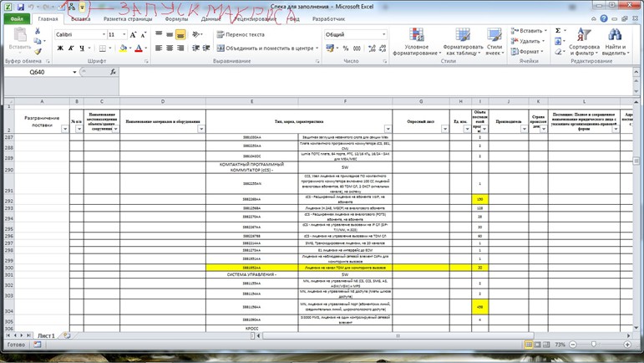Click the Decrease Indent icon

(195, 49)
